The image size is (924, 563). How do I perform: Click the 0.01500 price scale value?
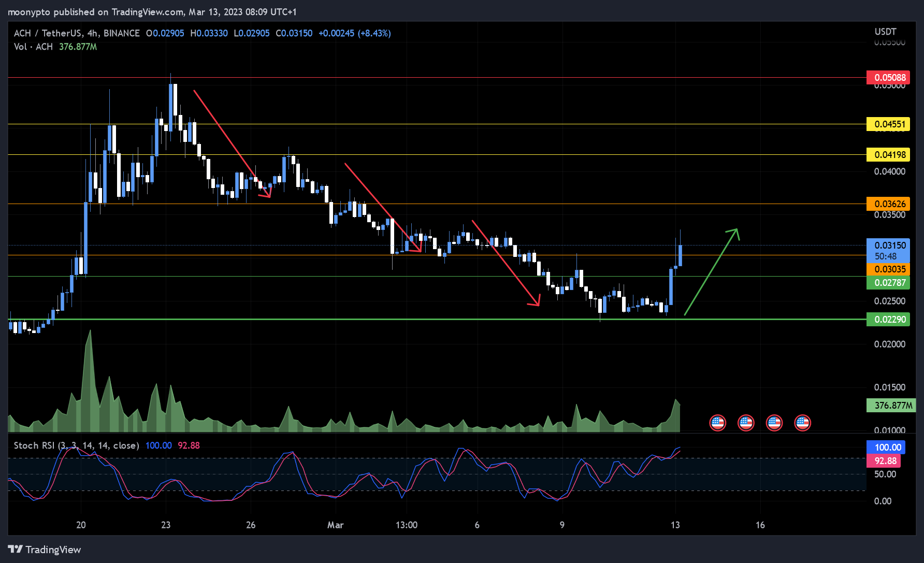pyautogui.click(x=890, y=387)
